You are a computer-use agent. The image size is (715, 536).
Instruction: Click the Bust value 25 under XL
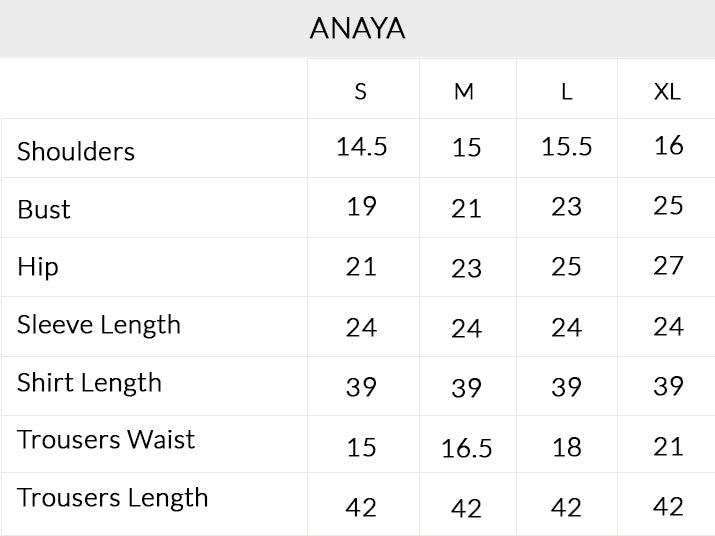click(x=668, y=206)
